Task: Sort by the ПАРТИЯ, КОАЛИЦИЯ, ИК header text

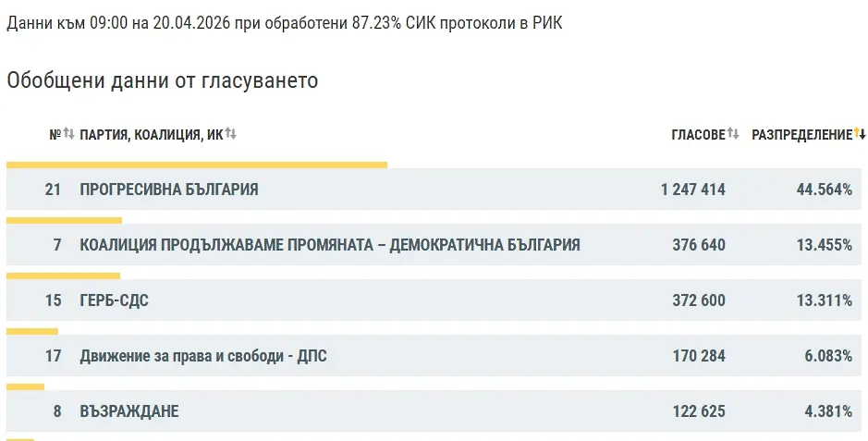Action: tap(152, 135)
